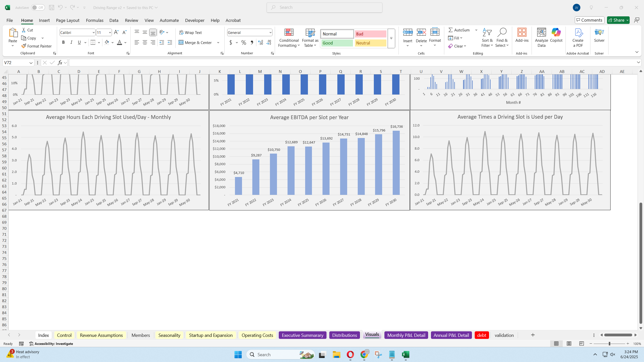Apply Percent Style number format
Viewport: 644px width, 362px height.
pos(243,42)
